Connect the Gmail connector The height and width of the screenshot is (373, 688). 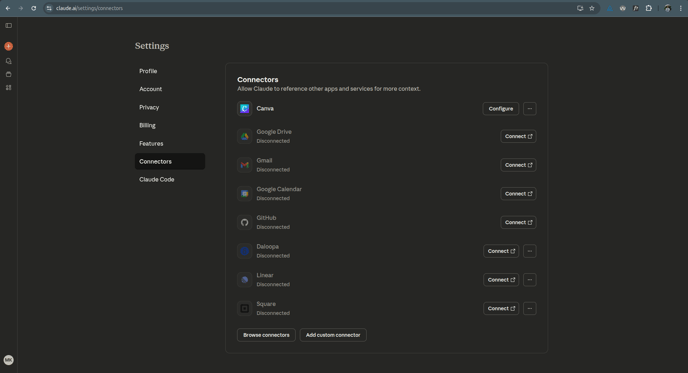(x=518, y=165)
